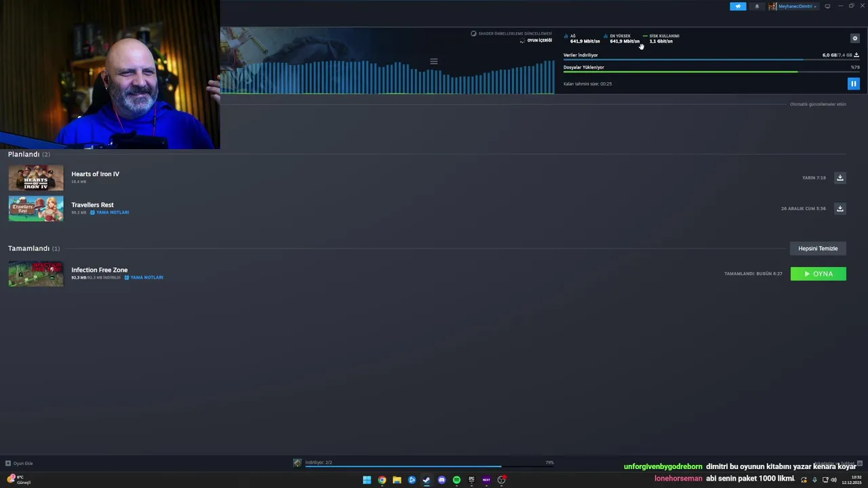
Task: Open Epic Games Launcher from taskbar
Action: point(471,480)
